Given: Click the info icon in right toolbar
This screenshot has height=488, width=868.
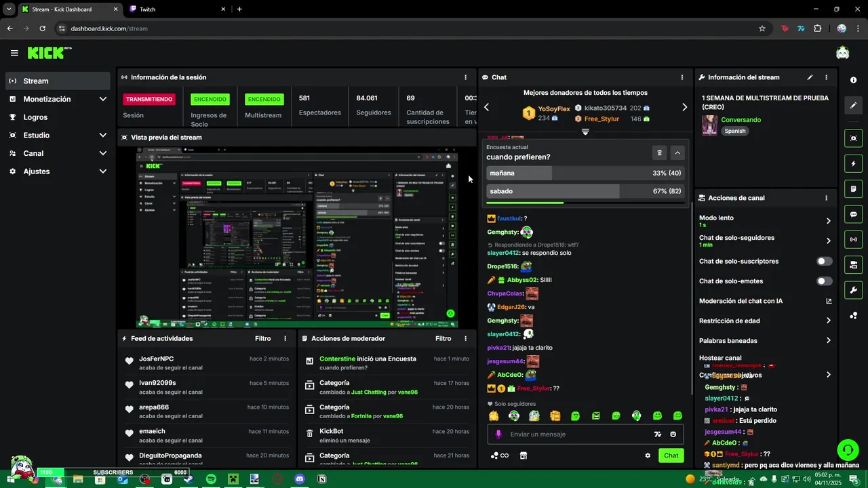Looking at the screenshot, I should 853,80.
